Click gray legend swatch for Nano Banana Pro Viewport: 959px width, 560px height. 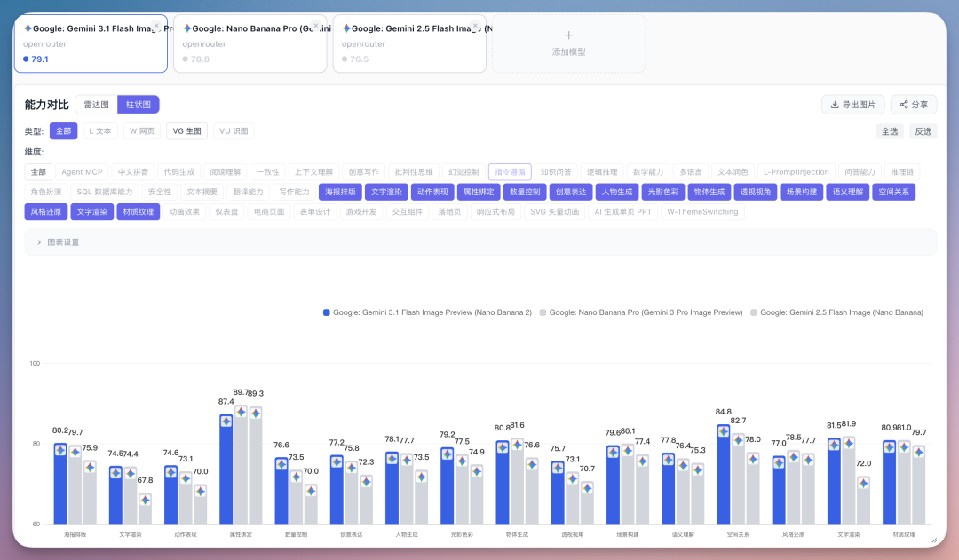point(543,312)
